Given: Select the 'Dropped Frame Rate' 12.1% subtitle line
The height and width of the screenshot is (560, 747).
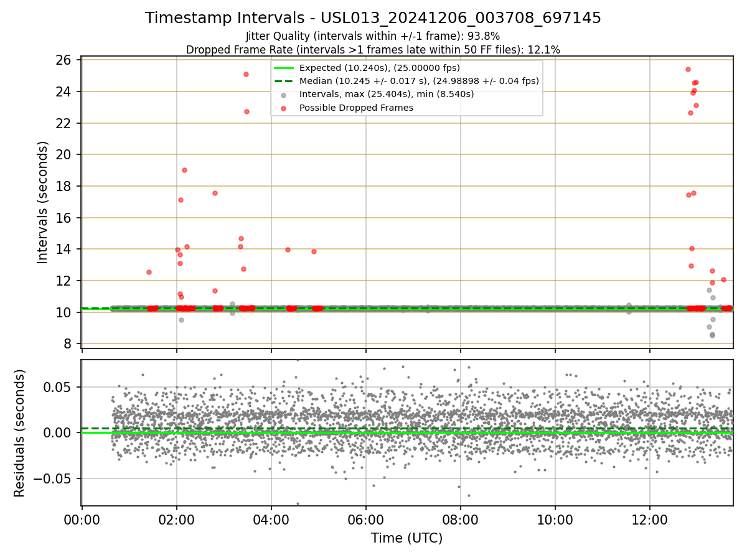Looking at the screenshot, I should (373, 50).
